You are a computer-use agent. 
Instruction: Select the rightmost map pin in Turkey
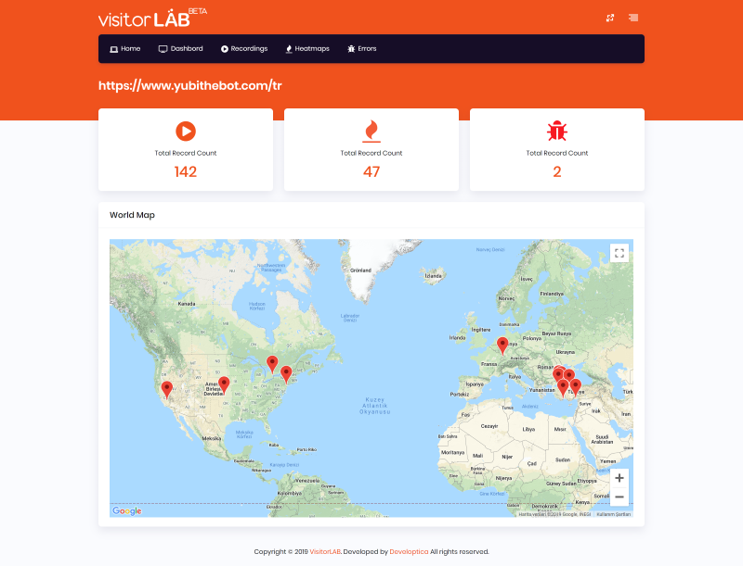pyautogui.click(x=575, y=388)
